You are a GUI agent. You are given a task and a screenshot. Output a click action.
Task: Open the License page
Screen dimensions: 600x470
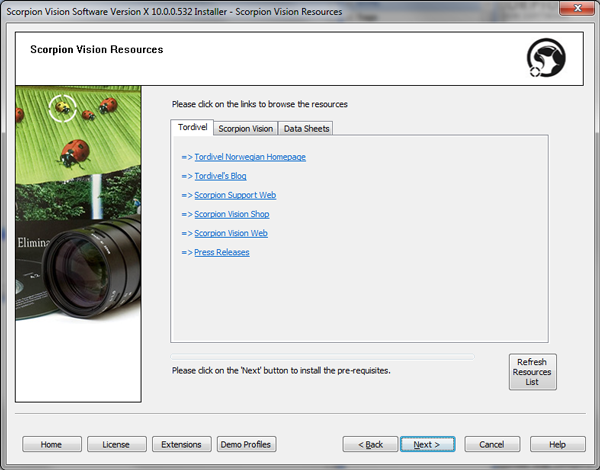[x=116, y=444]
